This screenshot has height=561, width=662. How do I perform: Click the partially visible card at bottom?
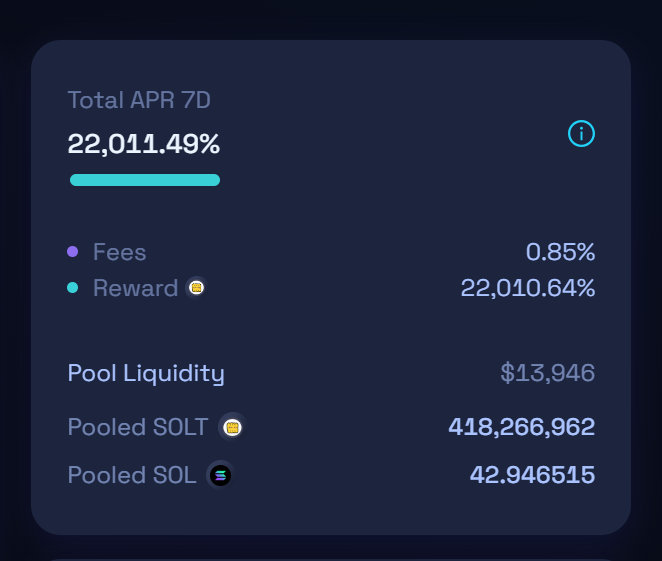click(x=330, y=557)
